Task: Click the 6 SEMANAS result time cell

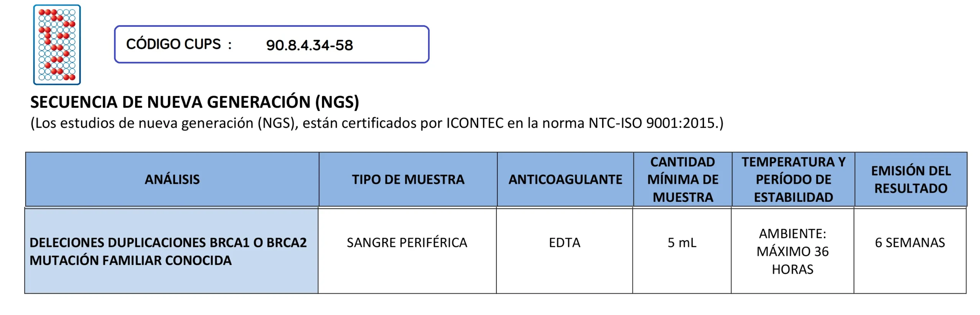Action: click(910, 243)
